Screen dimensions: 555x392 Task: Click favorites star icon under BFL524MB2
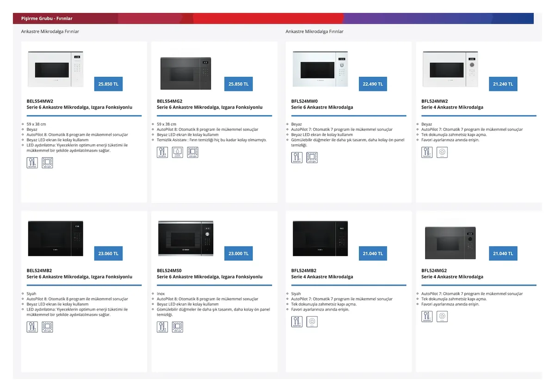[312, 322]
